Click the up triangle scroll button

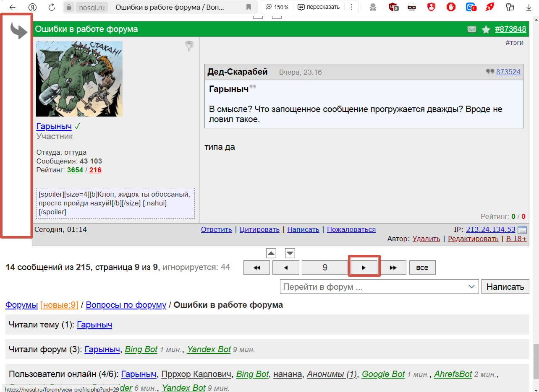tap(271, 253)
